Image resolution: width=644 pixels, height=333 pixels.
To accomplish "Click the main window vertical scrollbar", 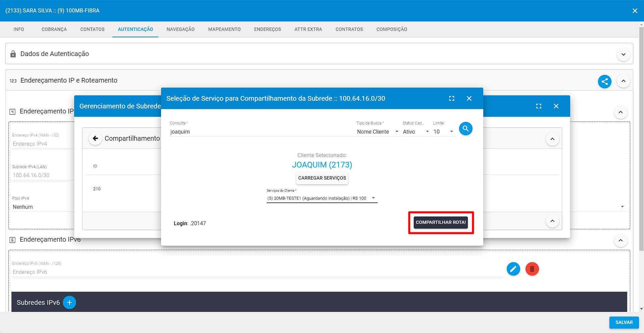I will tap(641, 139).
